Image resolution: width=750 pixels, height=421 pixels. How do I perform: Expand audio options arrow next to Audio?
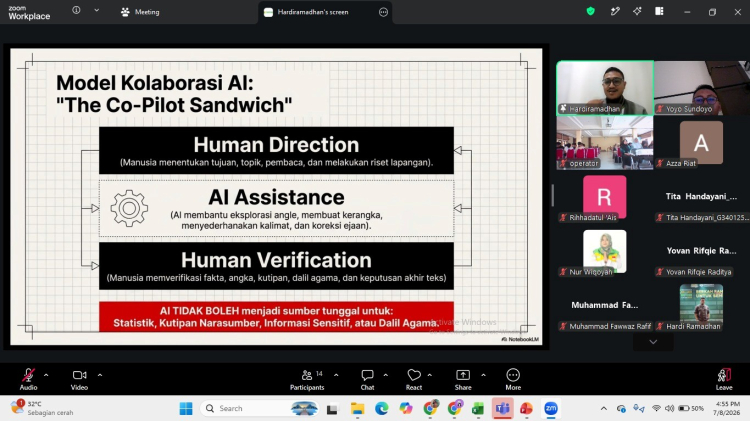coord(46,375)
